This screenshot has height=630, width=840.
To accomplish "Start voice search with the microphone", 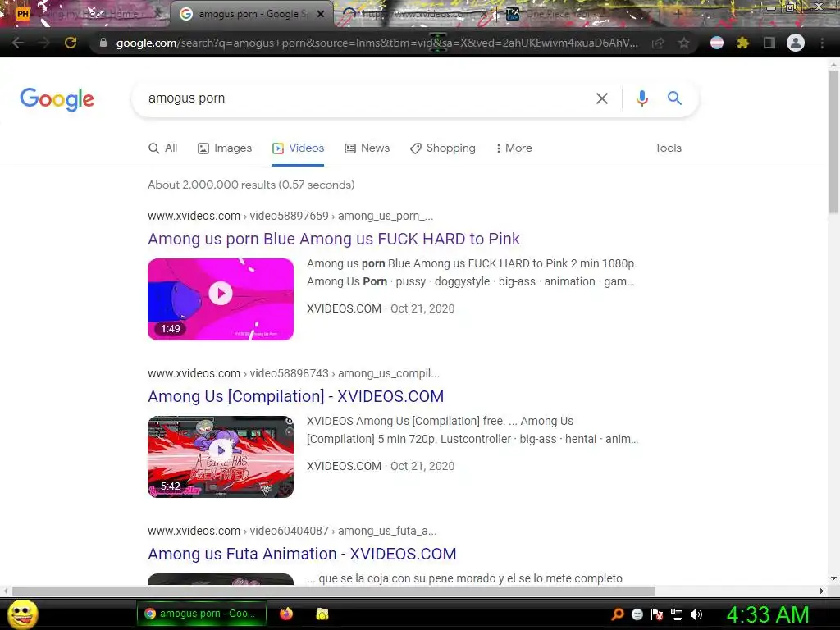I will click(642, 98).
